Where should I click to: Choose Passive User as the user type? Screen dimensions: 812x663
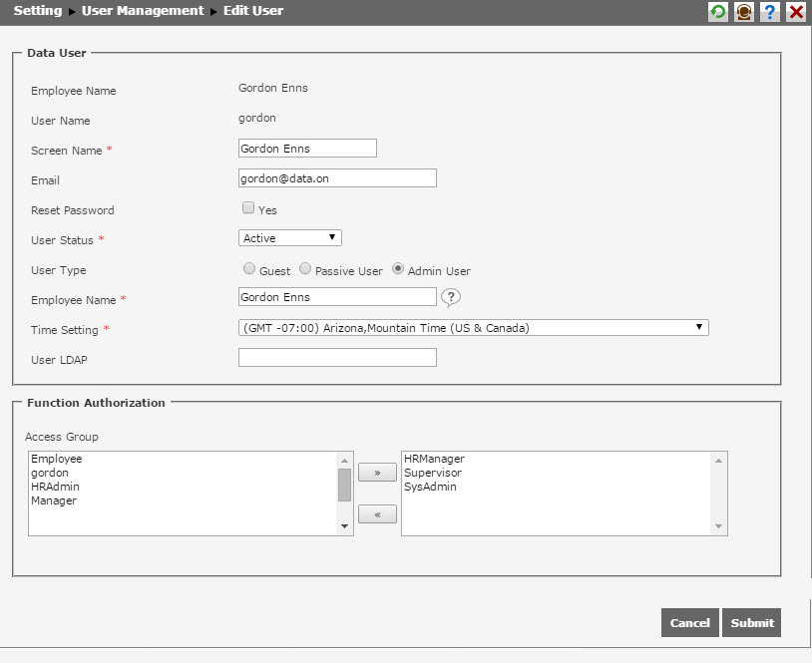point(305,268)
